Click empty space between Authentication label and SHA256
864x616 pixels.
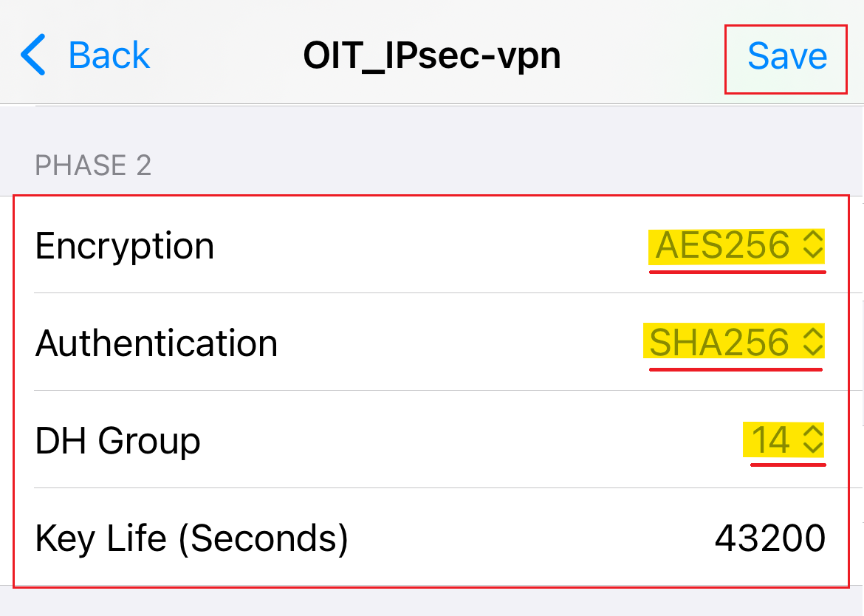click(x=458, y=343)
